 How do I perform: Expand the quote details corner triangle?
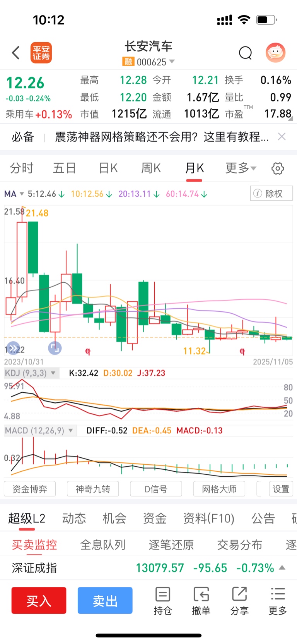pos(290,118)
